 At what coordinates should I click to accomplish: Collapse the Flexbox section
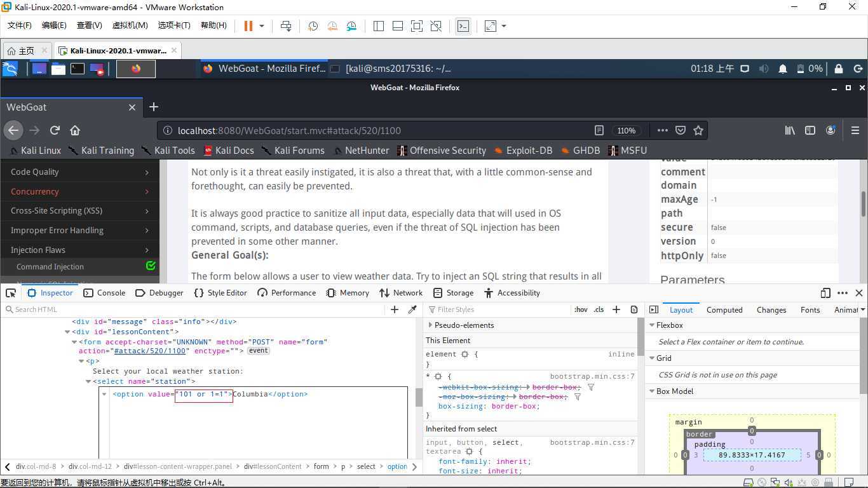pyautogui.click(x=651, y=325)
